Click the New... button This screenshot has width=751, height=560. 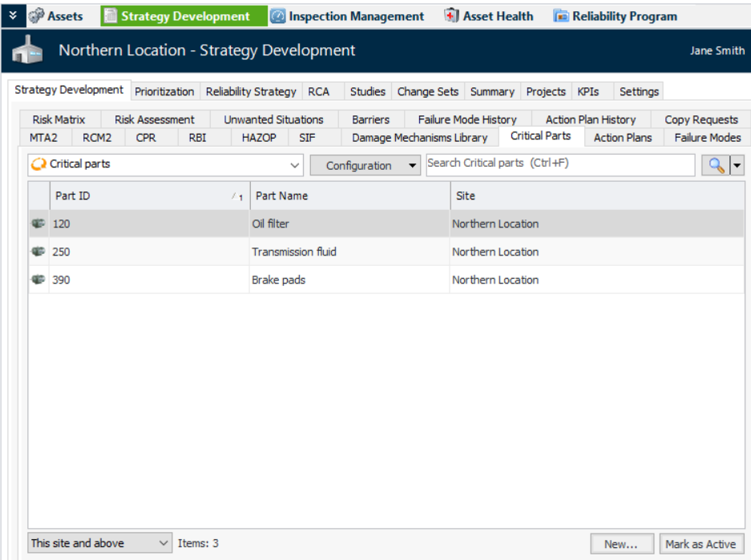[622, 544]
